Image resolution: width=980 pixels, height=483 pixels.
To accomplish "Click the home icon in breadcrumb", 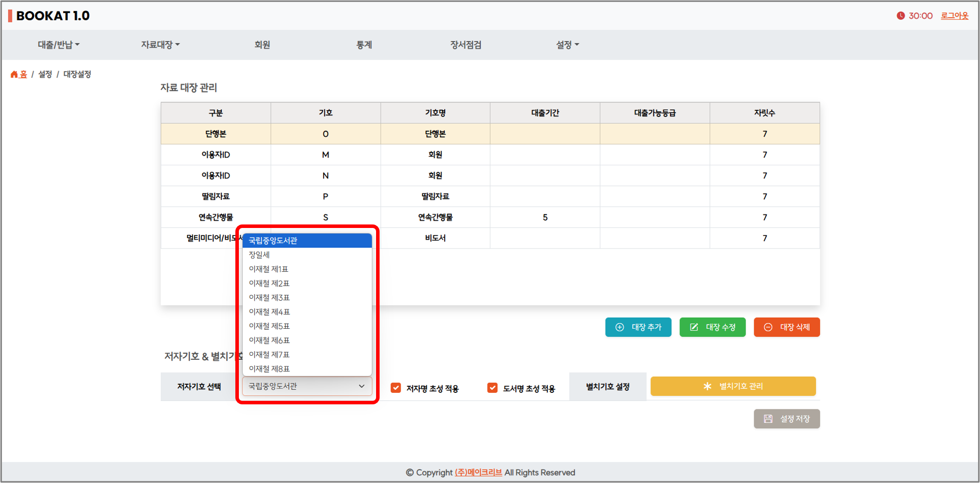I will (x=14, y=74).
